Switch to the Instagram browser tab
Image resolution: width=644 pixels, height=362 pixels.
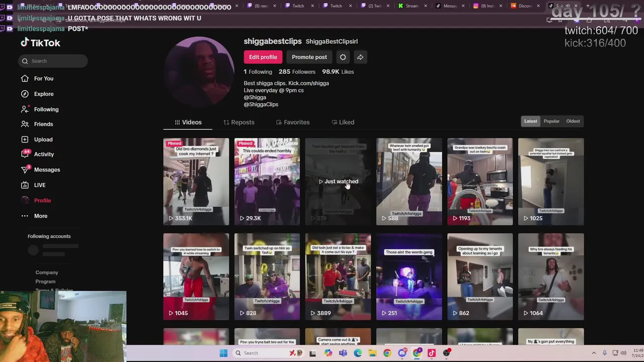487,6
